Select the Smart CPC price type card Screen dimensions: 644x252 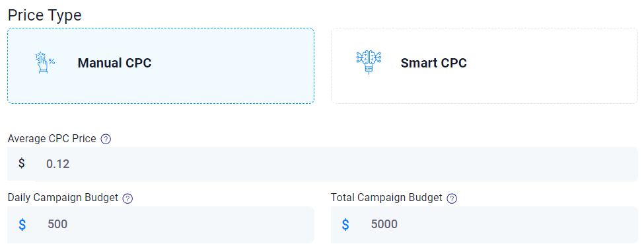coord(484,65)
